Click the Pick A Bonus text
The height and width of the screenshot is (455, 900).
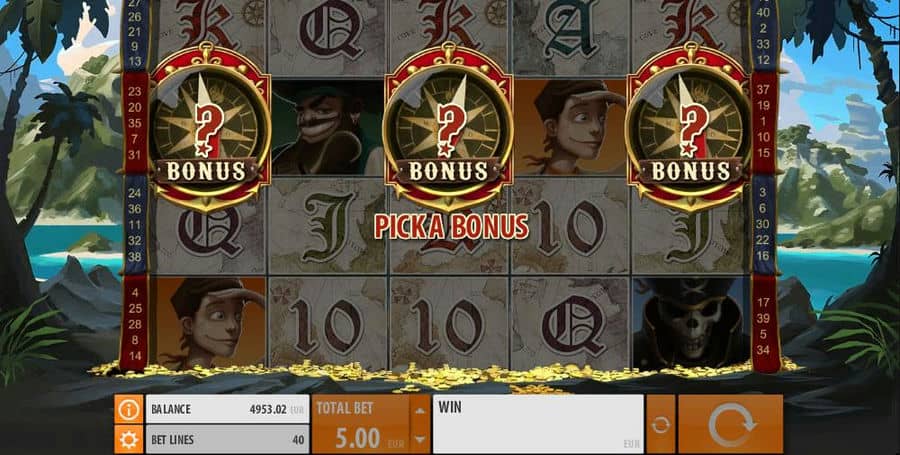click(451, 226)
